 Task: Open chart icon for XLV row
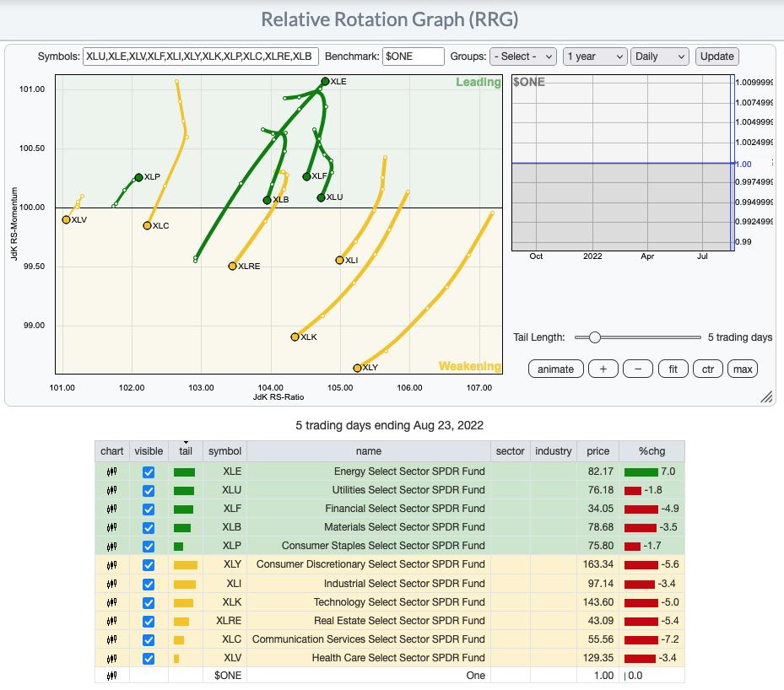[x=112, y=658]
